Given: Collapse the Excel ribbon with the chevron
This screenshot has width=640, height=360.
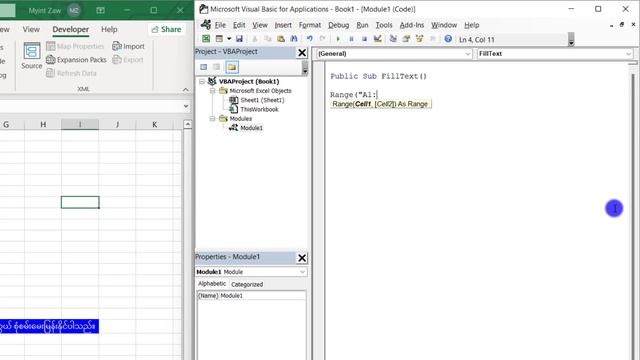Looking at the screenshot, I should pyautogui.click(x=186, y=89).
